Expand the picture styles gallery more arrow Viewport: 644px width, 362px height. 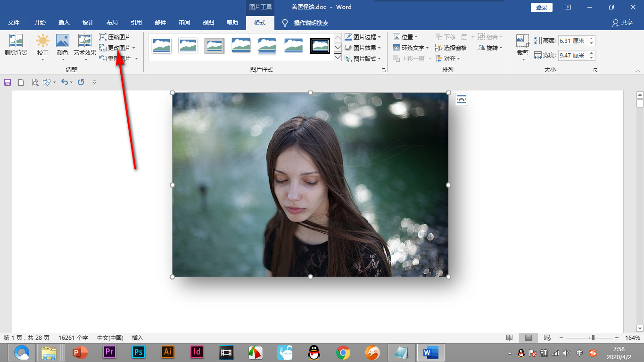[338, 58]
